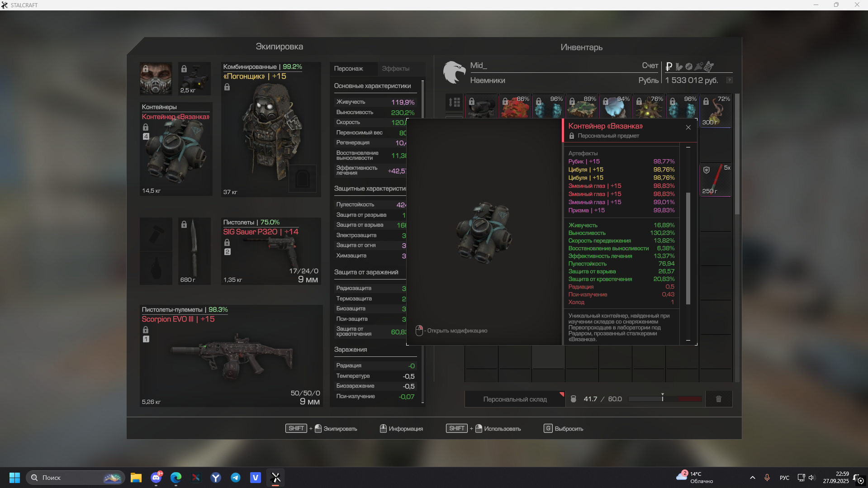Select the red syringe item stack 5x
The image size is (868, 488).
click(716, 180)
